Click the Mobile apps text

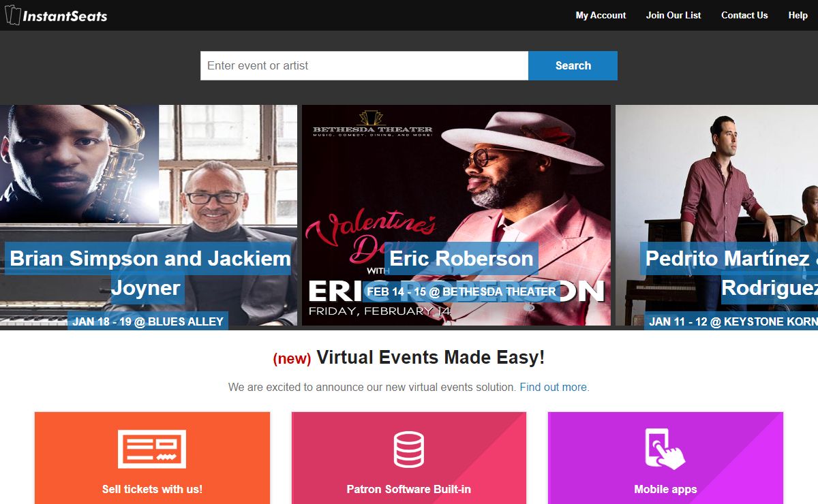click(665, 489)
